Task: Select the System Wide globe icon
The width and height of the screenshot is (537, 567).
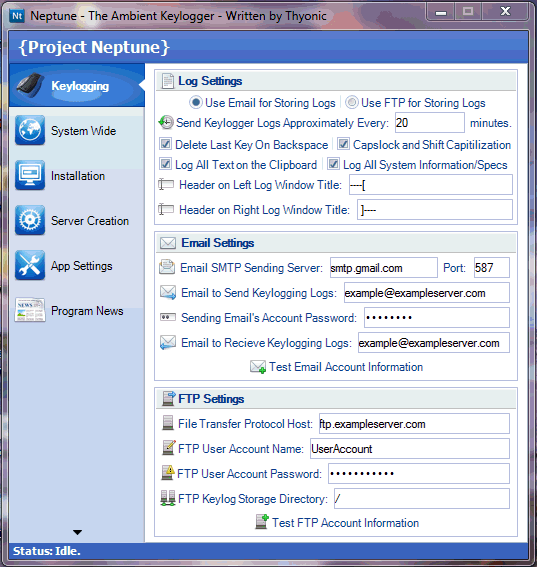Action: [30, 130]
